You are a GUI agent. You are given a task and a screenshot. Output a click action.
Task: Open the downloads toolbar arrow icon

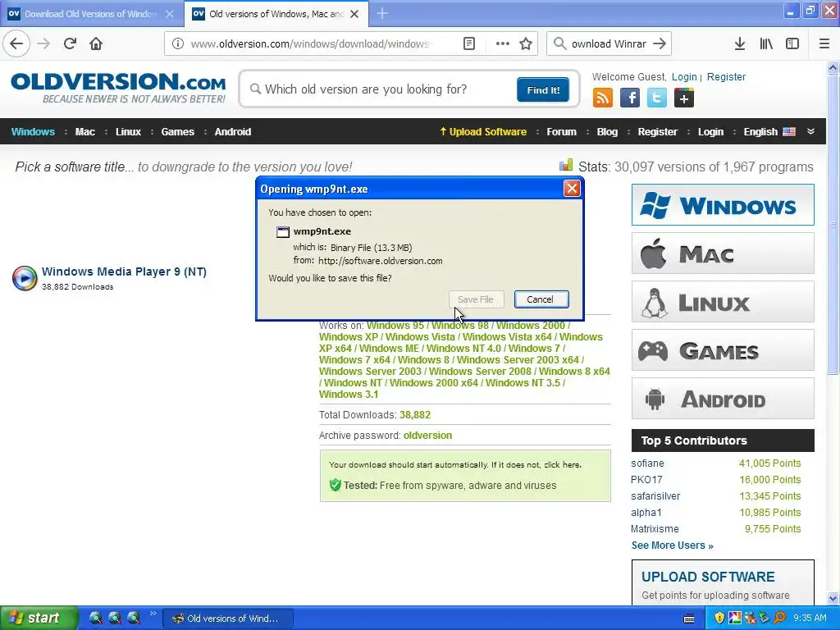tap(740, 44)
